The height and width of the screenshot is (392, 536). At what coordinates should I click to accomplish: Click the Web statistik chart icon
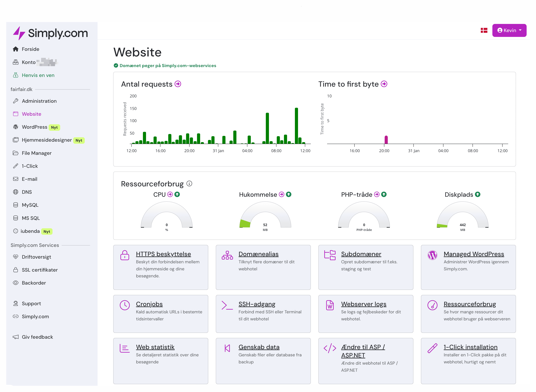tap(125, 348)
